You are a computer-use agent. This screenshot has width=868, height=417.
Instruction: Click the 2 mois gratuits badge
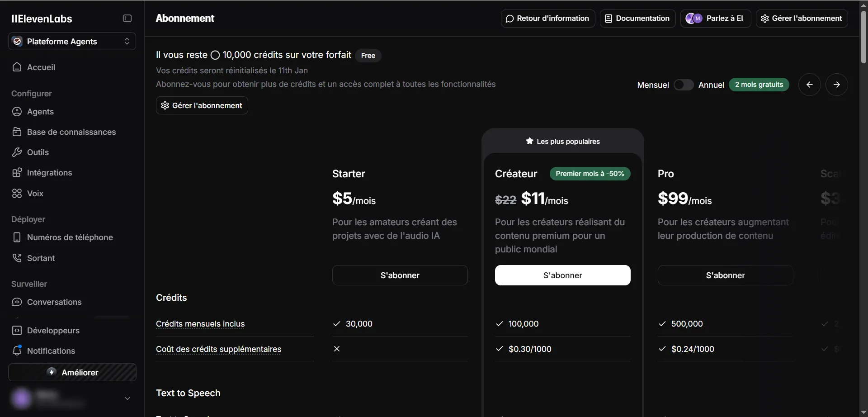pyautogui.click(x=759, y=85)
